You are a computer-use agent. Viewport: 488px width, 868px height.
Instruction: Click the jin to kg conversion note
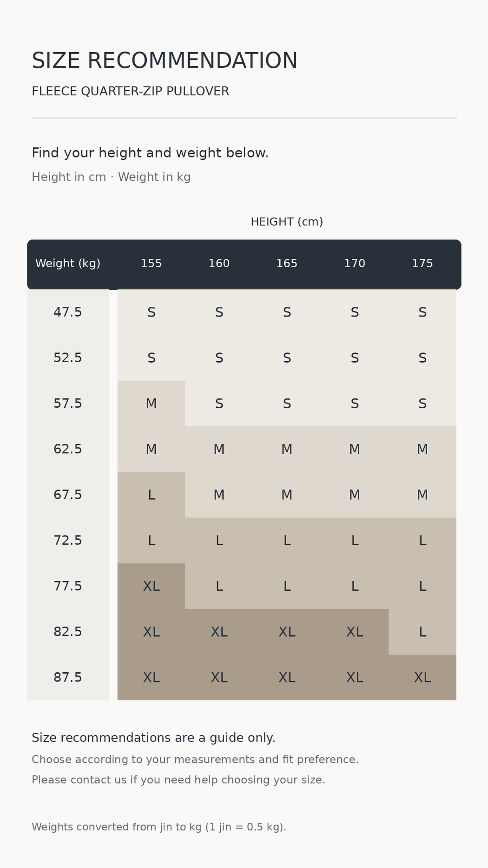tap(159, 827)
